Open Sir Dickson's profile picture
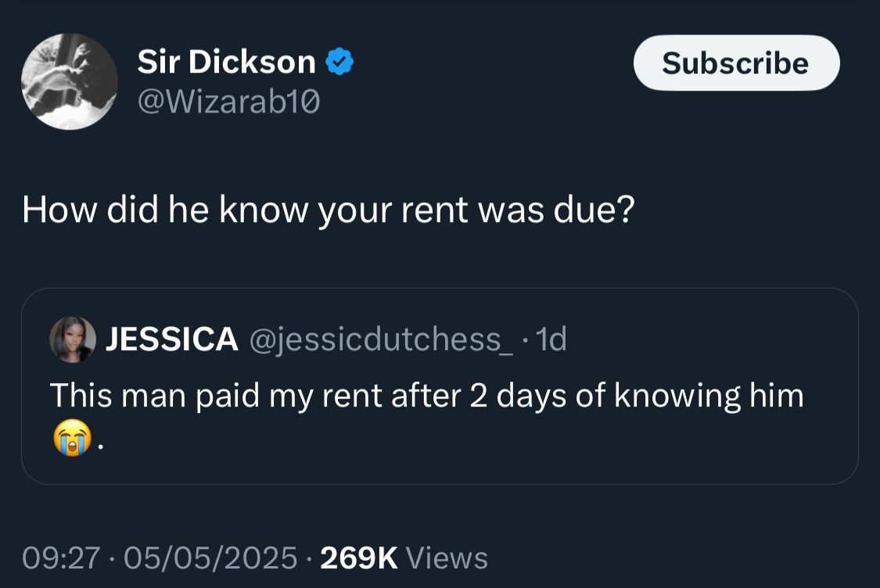Screen dimensions: 880x588 click(x=69, y=81)
